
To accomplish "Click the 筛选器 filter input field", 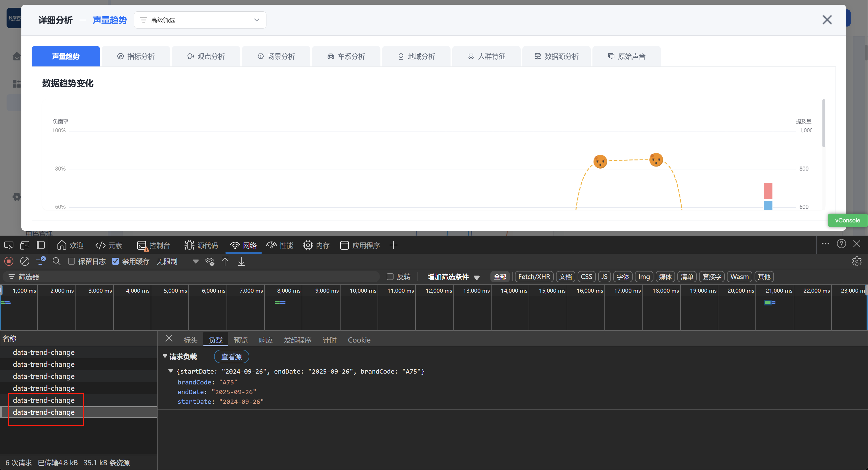I will (x=195, y=277).
